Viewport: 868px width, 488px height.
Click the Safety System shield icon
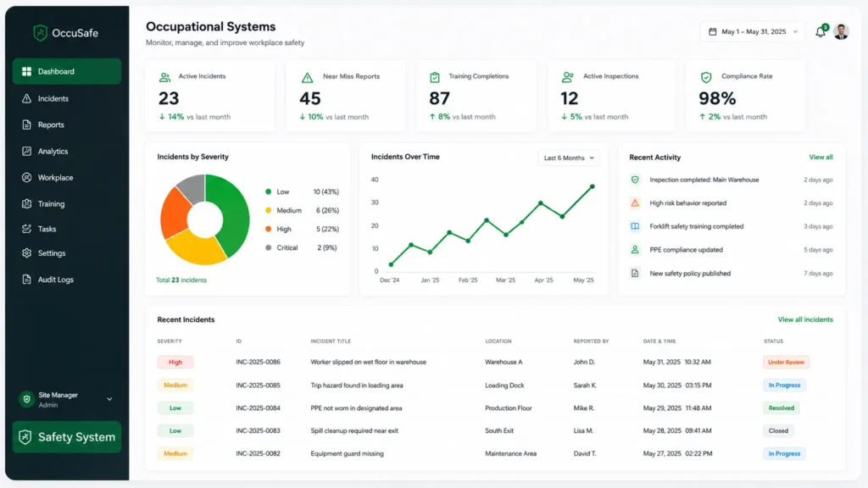(25, 437)
